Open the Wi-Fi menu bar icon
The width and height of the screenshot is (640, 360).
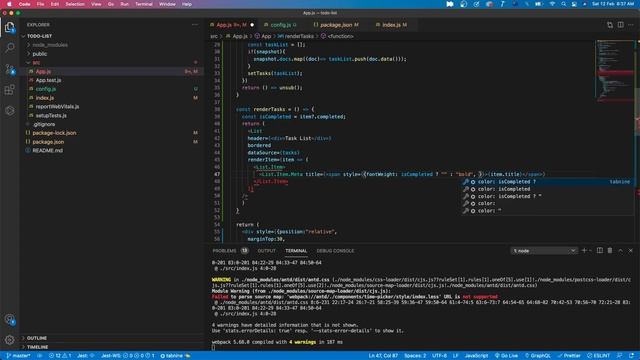pyautogui.click(x=552, y=4)
